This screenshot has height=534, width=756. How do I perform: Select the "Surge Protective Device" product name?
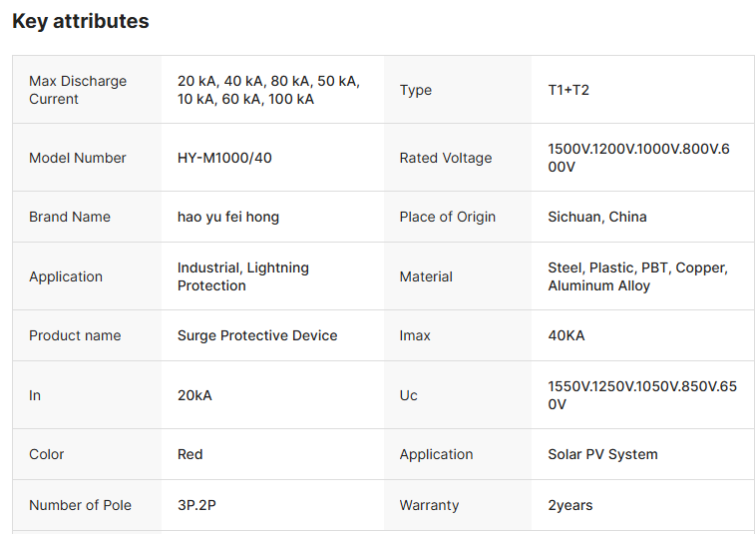tap(257, 335)
